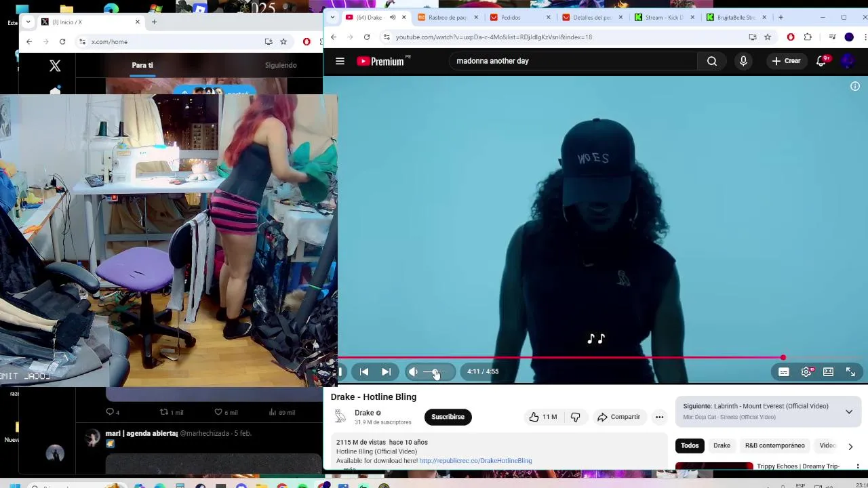Open the Drake channel name link
868x488 pixels.
[364, 413]
